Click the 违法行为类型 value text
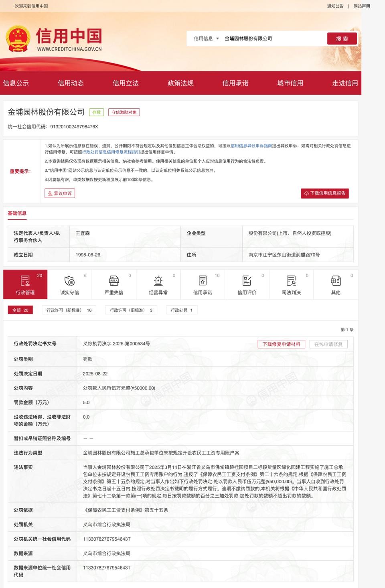Screen dimensions: 385x588 pyautogui.click(x=161, y=453)
